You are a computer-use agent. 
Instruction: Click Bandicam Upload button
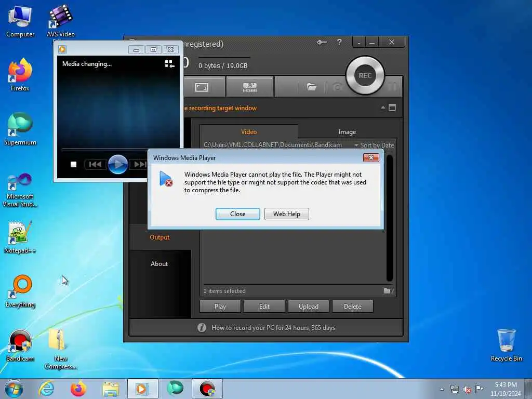(309, 307)
